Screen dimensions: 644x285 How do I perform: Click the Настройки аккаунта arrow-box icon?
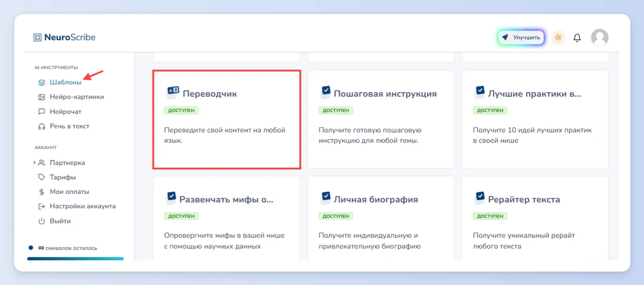[x=41, y=206]
